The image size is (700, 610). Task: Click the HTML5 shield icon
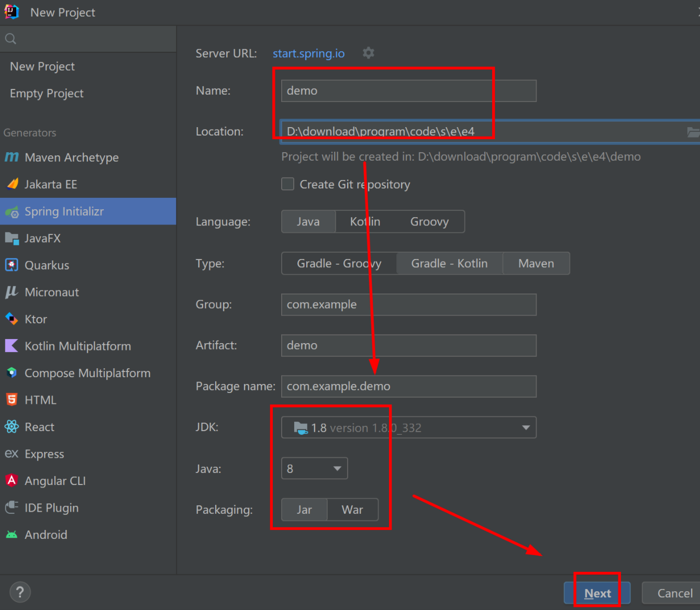[12, 400]
